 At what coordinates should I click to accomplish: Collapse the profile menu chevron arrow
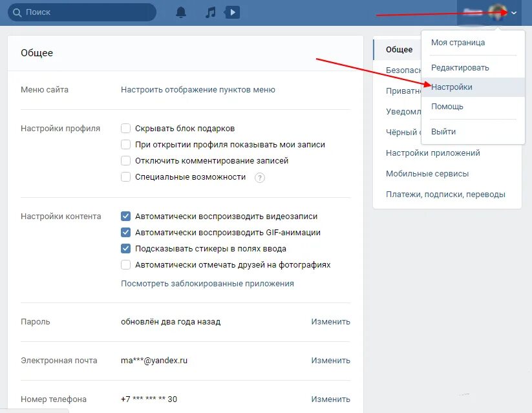[514, 13]
